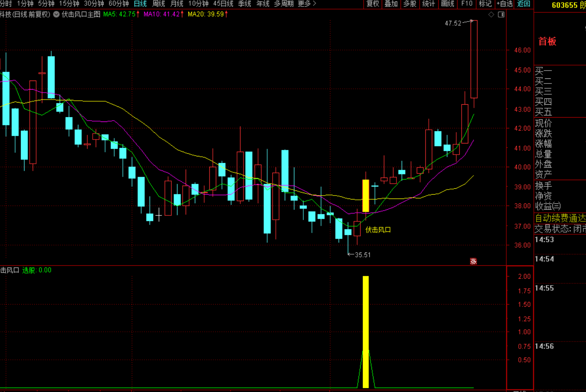The image size is (586, 392).
Task: Click the F10 info button
Action: click(467, 4)
